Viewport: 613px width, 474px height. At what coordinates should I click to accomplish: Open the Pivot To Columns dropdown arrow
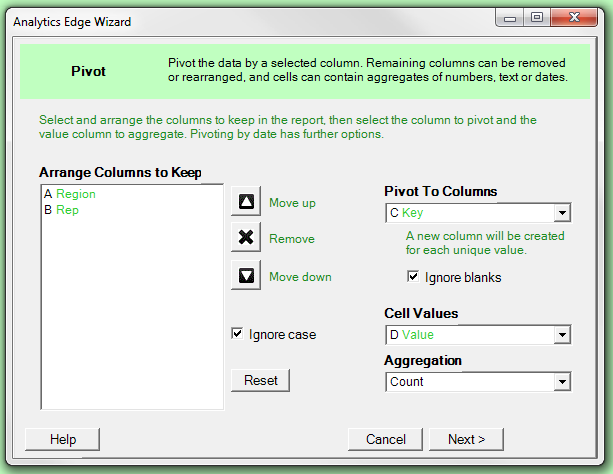[x=562, y=213]
